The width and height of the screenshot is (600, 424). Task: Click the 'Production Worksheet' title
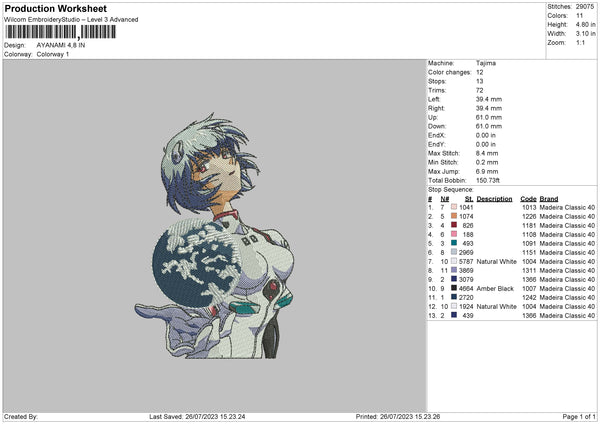pos(55,8)
